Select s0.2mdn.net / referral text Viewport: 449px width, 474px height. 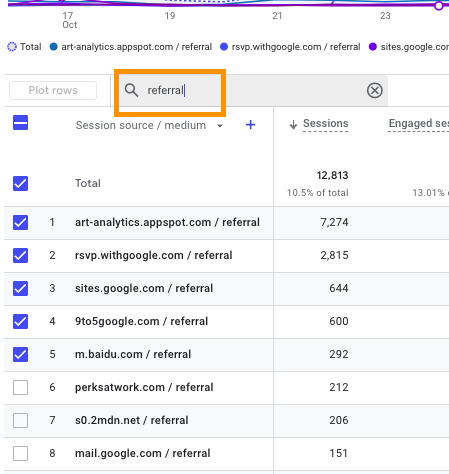(131, 420)
